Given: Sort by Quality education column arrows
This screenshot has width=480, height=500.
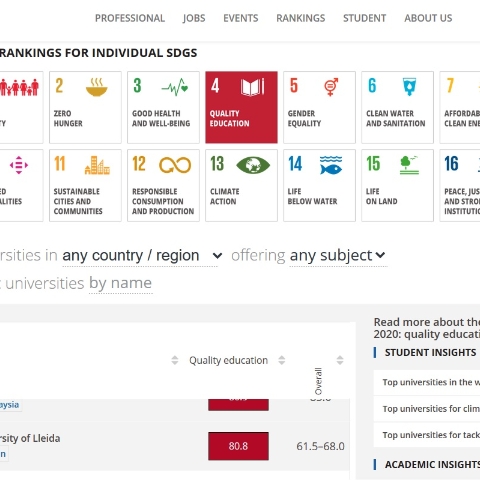Looking at the screenshot, I should (x=282, y=360).
